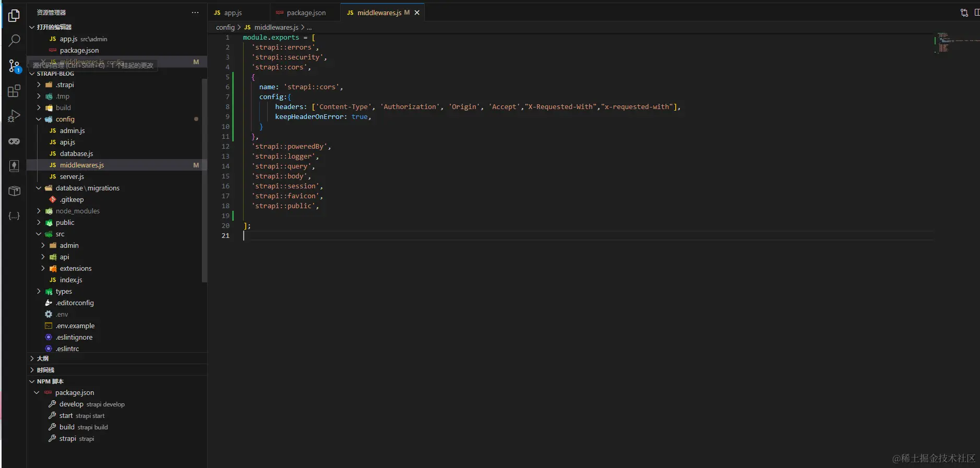Viewport: 980px width, 468px height.
Task: Close the middlewares.js editor tab
Action: [417, 13]
